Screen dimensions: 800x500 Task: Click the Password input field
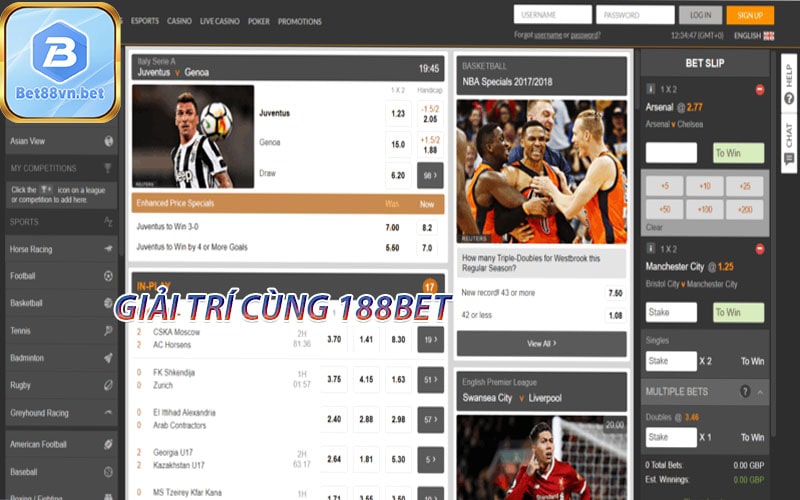[635, 15]
